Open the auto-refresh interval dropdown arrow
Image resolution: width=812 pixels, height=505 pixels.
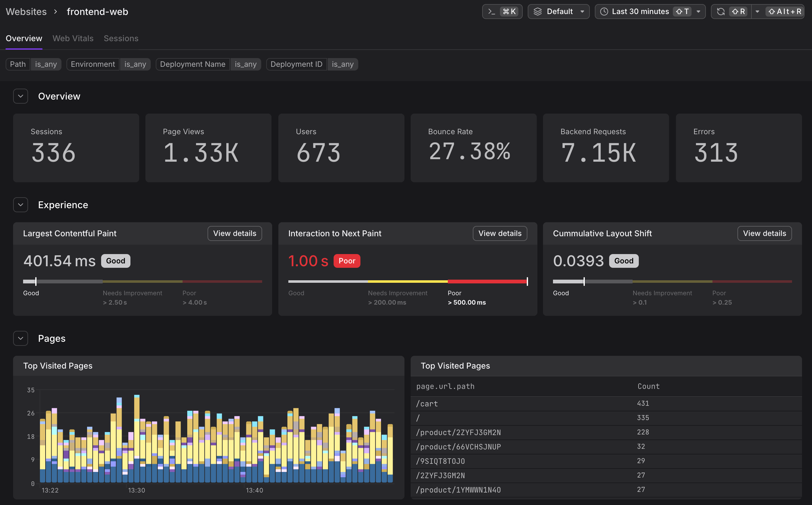(x=757, y=11)
